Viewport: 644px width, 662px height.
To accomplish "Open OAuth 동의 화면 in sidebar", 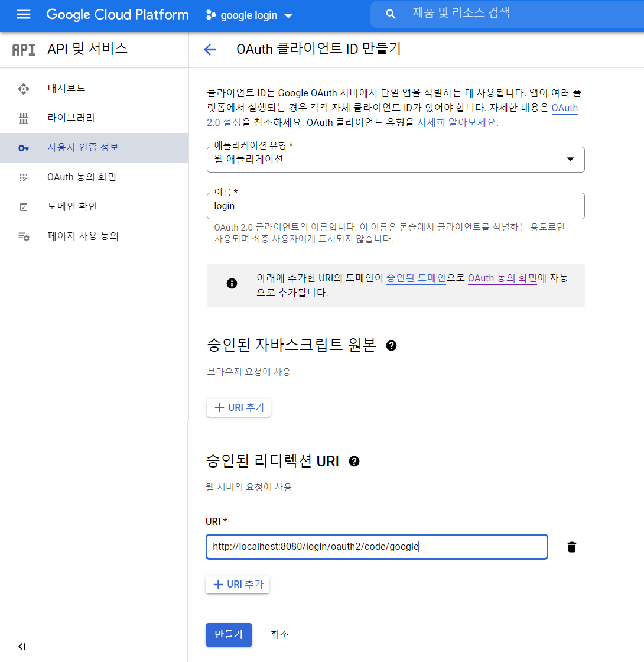I will click(94, 177).
